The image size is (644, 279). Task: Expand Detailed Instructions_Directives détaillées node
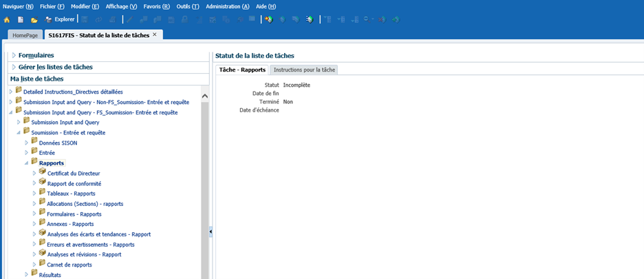click(11, 92)
